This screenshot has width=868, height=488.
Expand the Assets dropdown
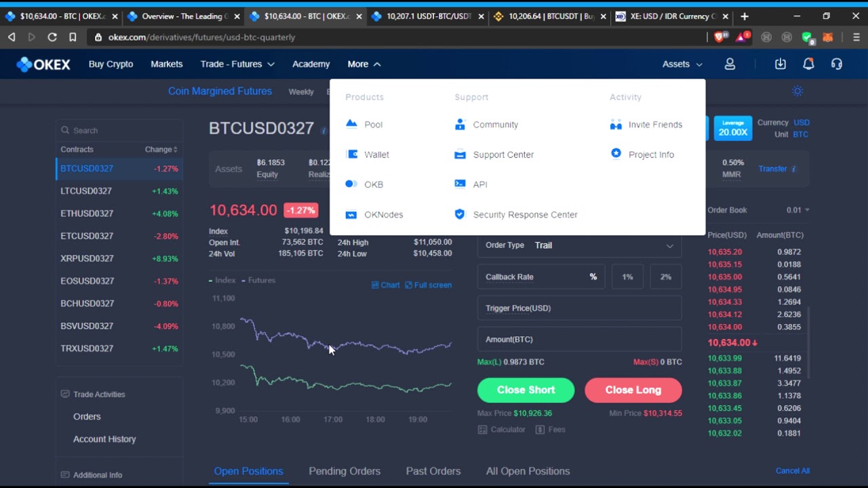point(682,64)
